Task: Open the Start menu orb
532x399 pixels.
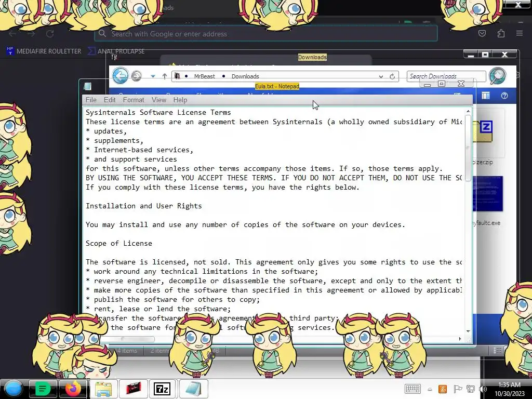Action: [x=13, y=389]
